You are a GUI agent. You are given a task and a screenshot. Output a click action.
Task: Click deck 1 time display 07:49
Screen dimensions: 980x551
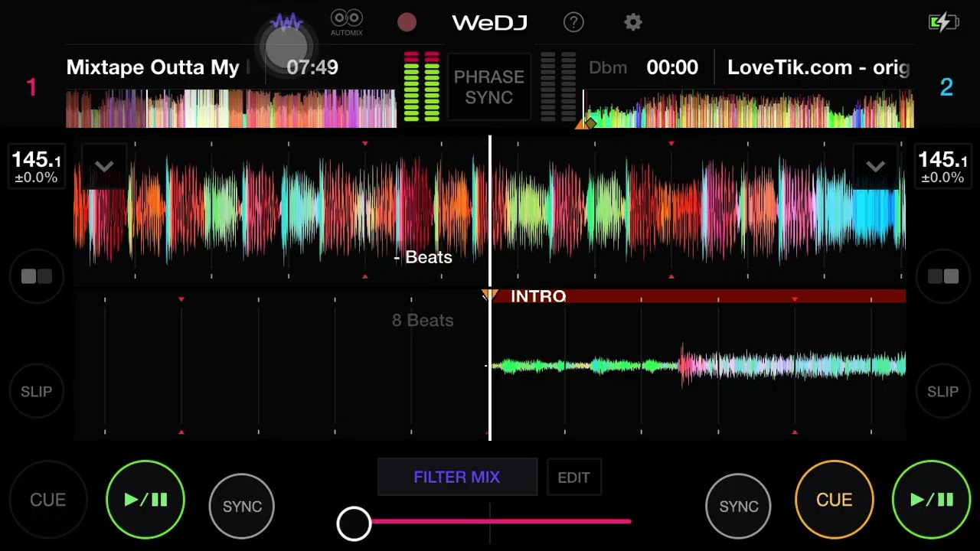[312, 67]
